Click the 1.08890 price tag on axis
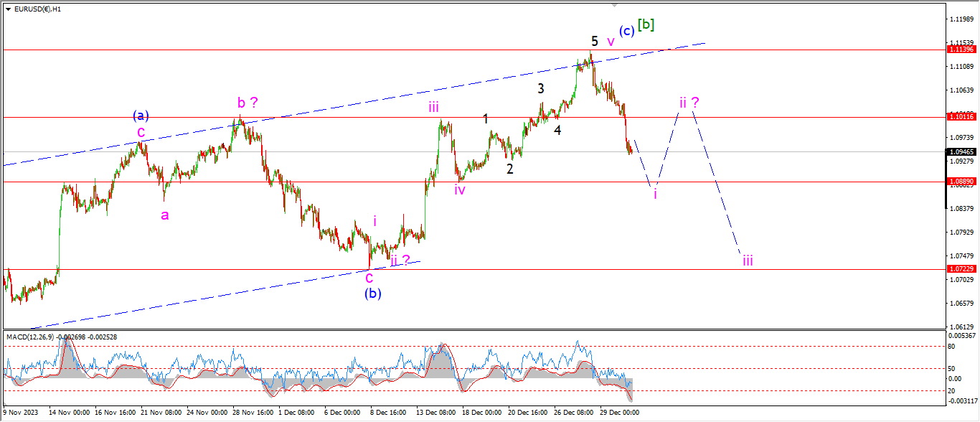Image resolution: width=980 pixels, height=422 pixels. pos(961,182)
